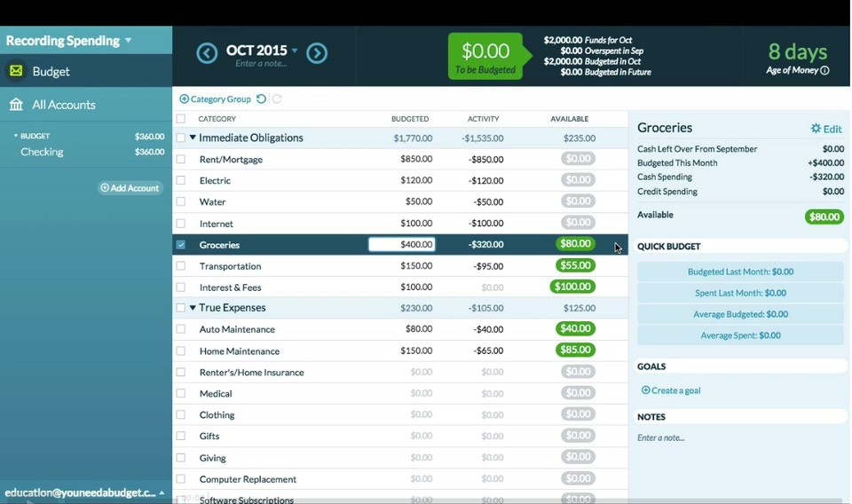Go to next month arrow
This screenshot has height=504, width=852.
(x=317, y=53)
